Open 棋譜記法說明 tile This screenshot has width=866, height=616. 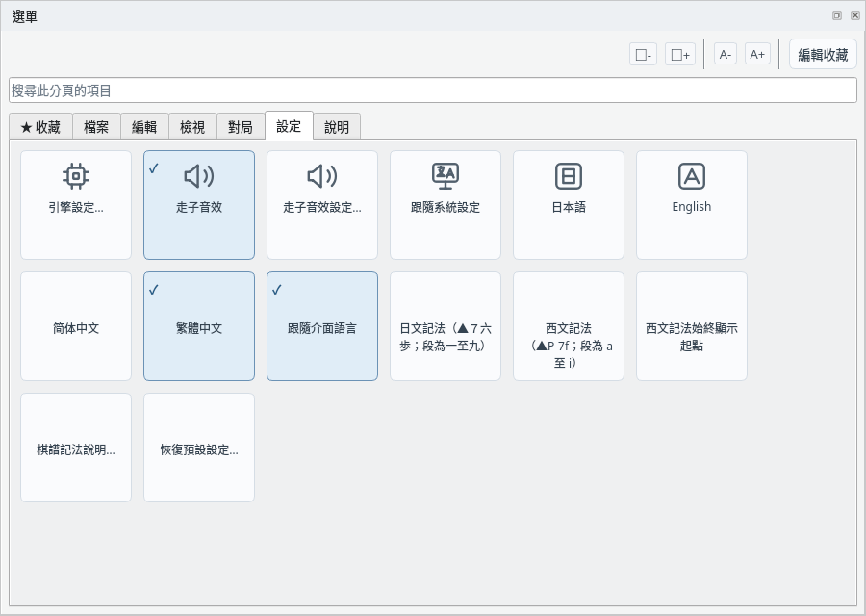click(76, 448)
